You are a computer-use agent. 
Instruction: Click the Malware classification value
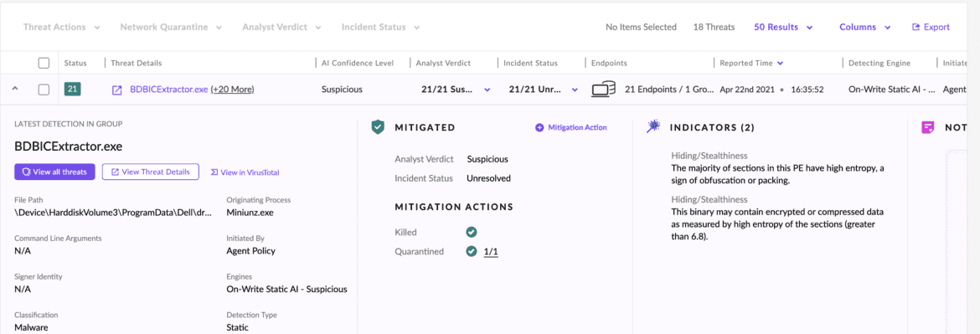coord(31,328)
